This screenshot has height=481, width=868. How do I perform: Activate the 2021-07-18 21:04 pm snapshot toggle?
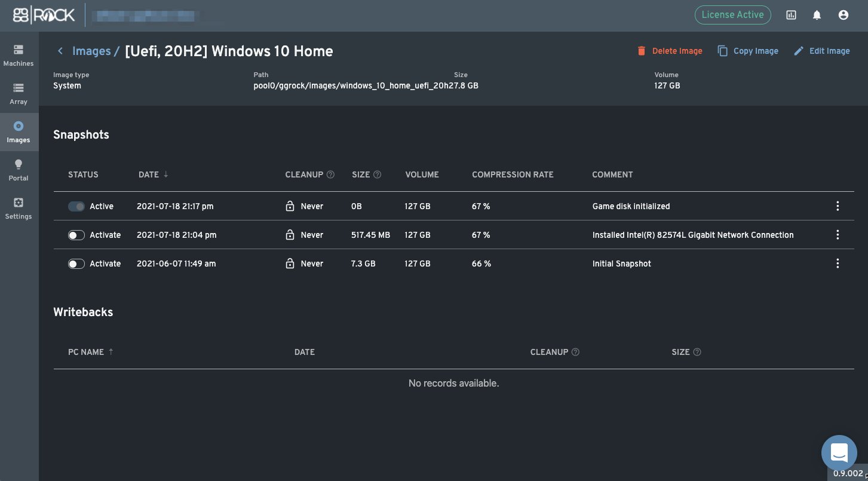coord(76,235)
